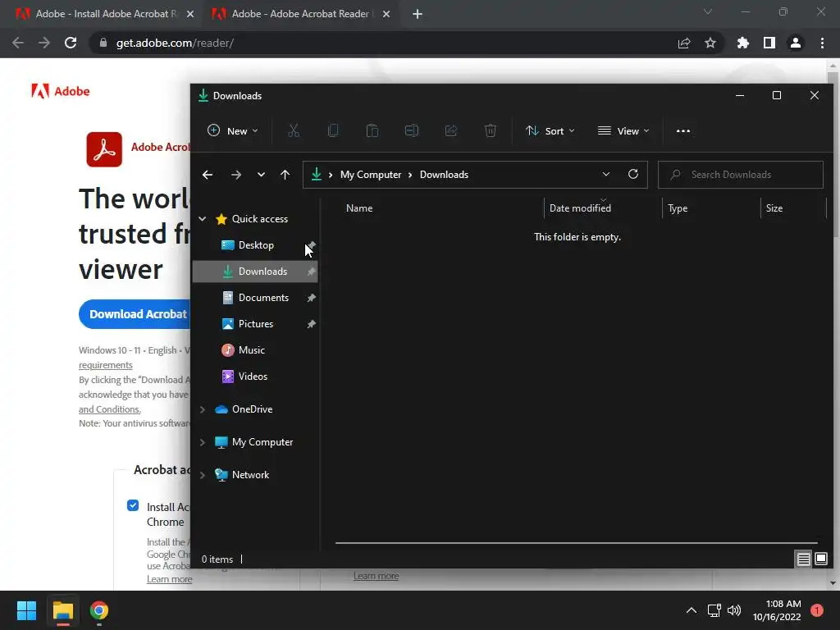The width and height of the screenshot is (840, 630).
Task: Switch to large thumbnails view in status bar
Action: 820,559
